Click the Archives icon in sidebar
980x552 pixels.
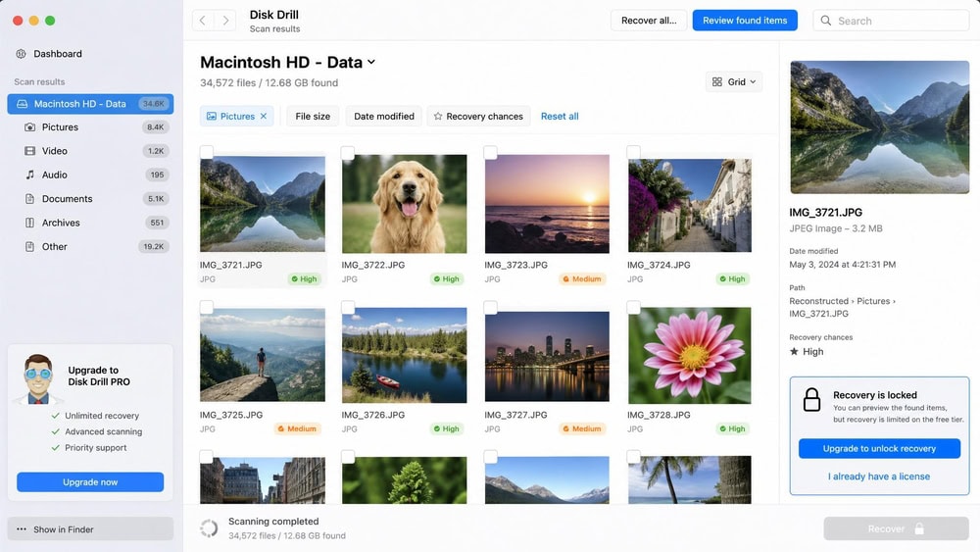click(x=29, y=223)
